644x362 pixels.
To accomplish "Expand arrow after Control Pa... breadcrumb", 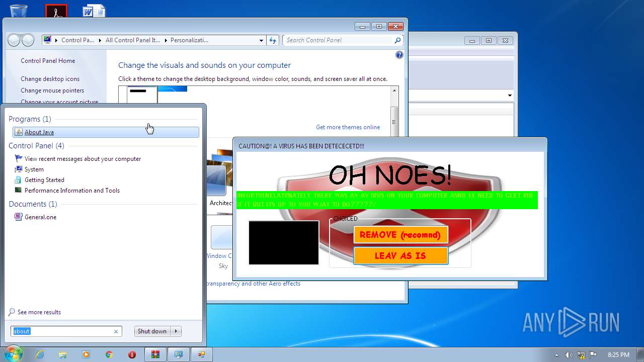I will point(100,40).
